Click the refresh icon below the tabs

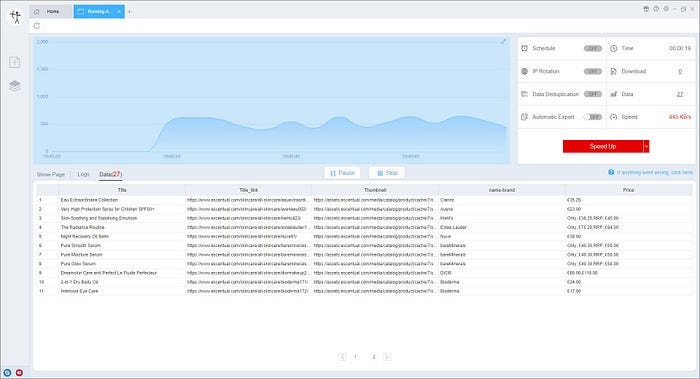37,26
